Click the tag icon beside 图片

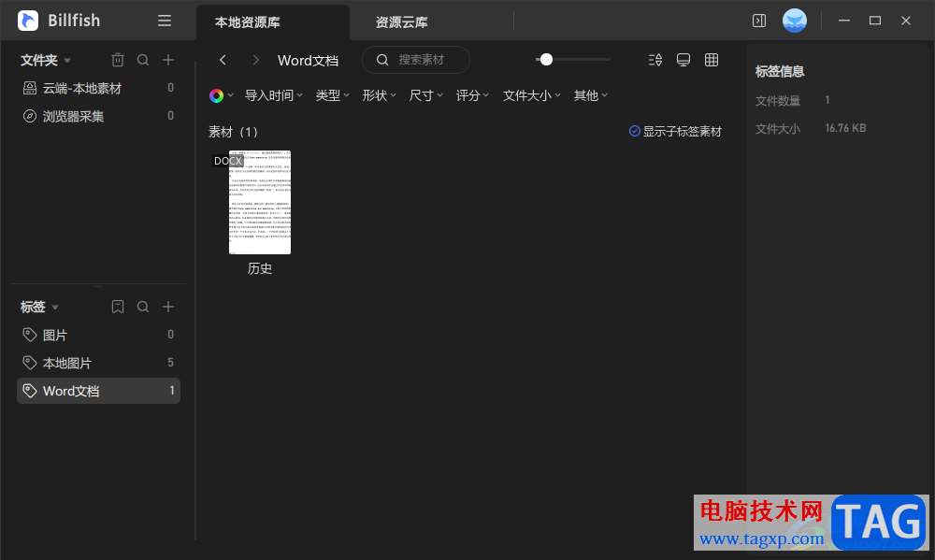point(30,335)
